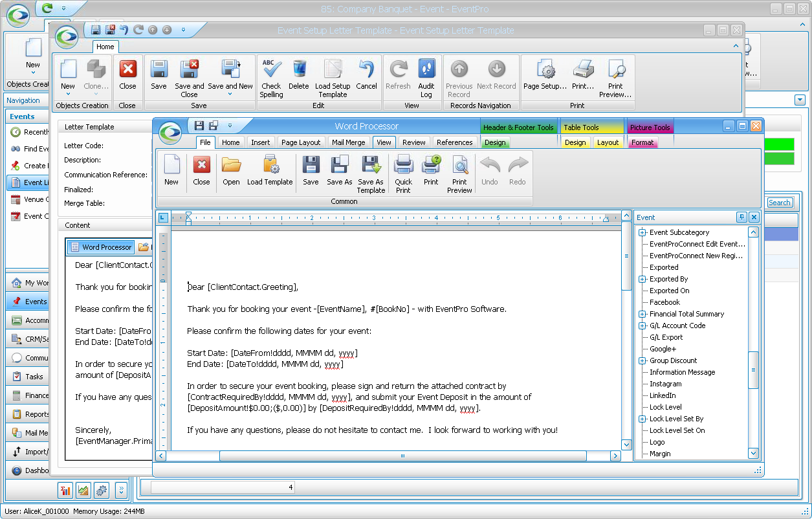Select the Mail Merge tab
The width and height of the screenshot is (812, 519).
(x=349, y=142)
